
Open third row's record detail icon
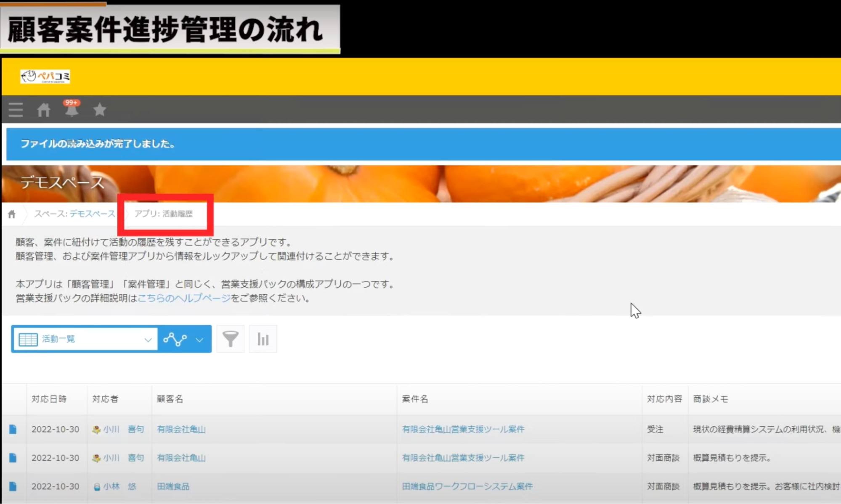[13, 486]
